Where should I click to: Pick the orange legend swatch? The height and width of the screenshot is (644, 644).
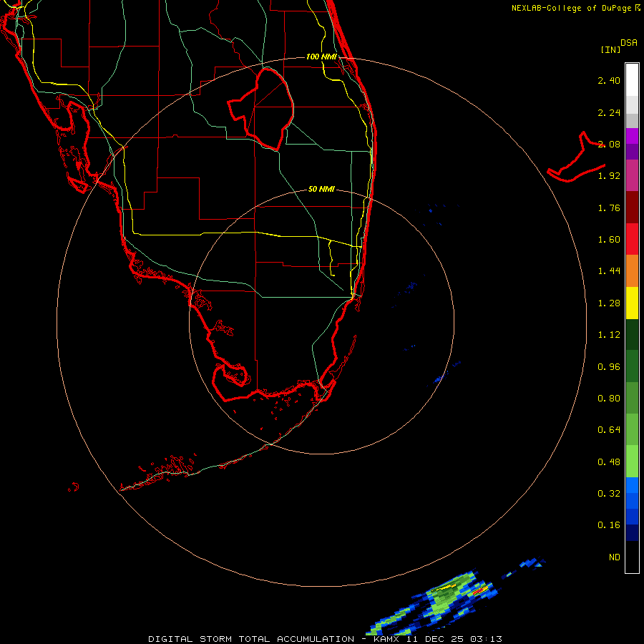click(632, 271)
